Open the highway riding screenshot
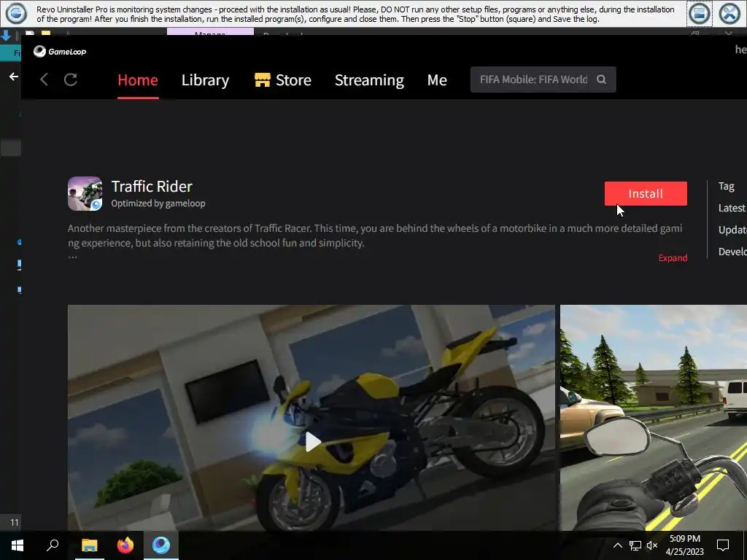Screen dimensions: 747x560 [x=653, y=418]
